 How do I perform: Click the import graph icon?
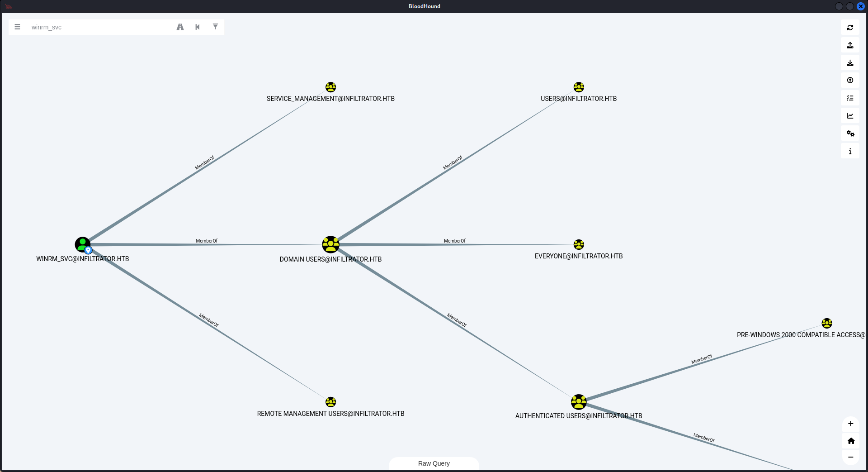coord(850,63)
